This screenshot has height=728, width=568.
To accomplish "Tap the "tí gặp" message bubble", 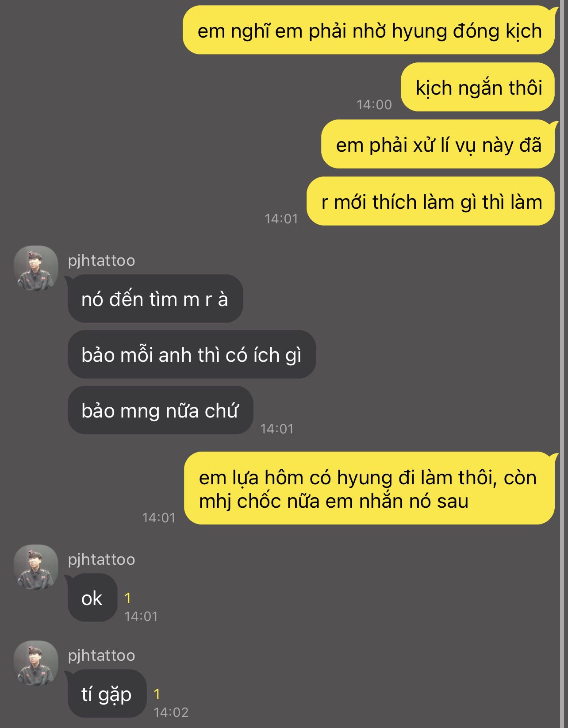I will [107, 694].
